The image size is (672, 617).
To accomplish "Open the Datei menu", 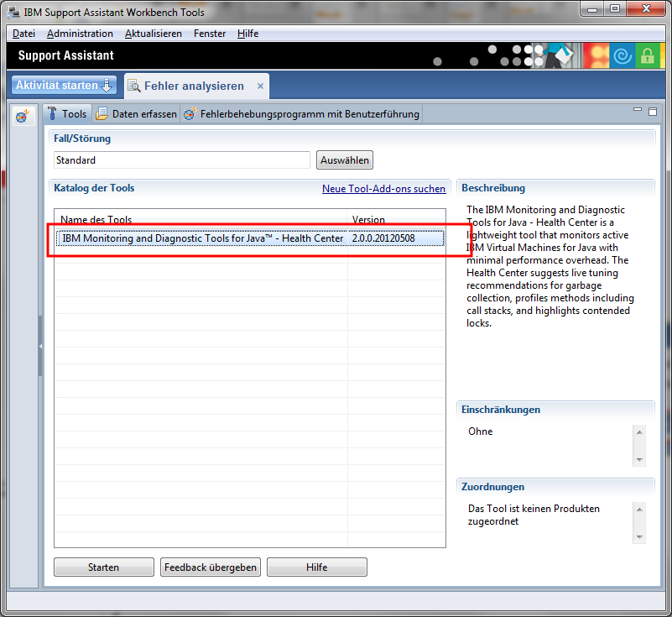I will (23, 34).
